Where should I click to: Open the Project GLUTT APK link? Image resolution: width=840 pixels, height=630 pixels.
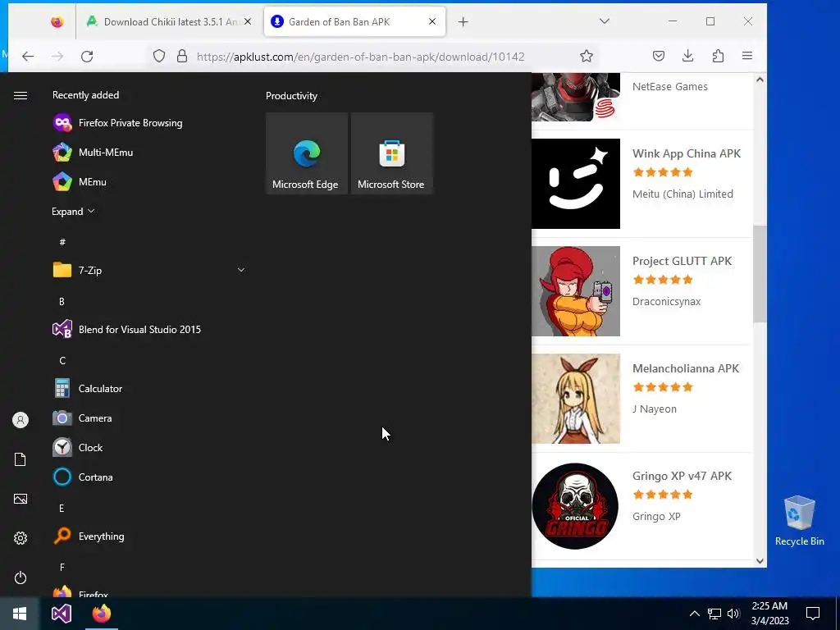click(x=682, y=261)
